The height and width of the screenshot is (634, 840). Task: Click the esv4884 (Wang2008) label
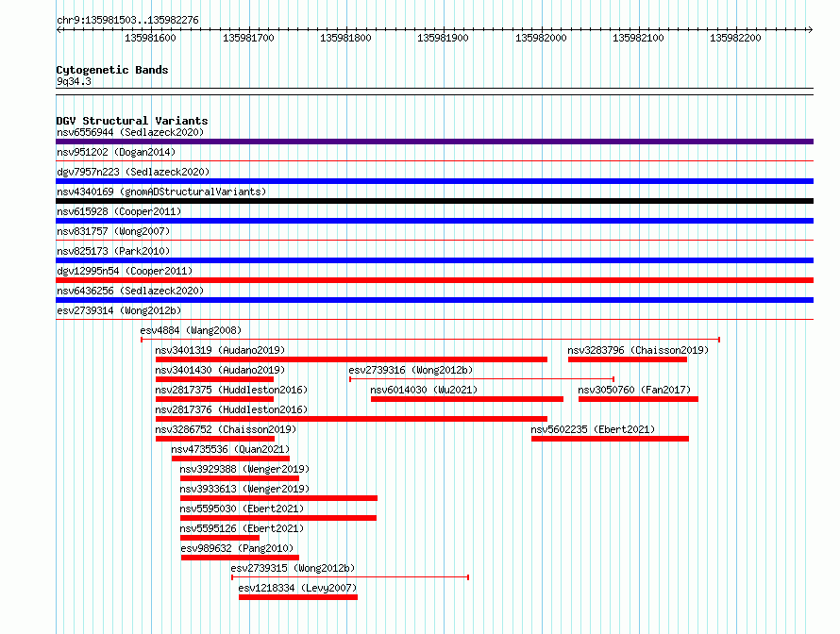point(191,330)
